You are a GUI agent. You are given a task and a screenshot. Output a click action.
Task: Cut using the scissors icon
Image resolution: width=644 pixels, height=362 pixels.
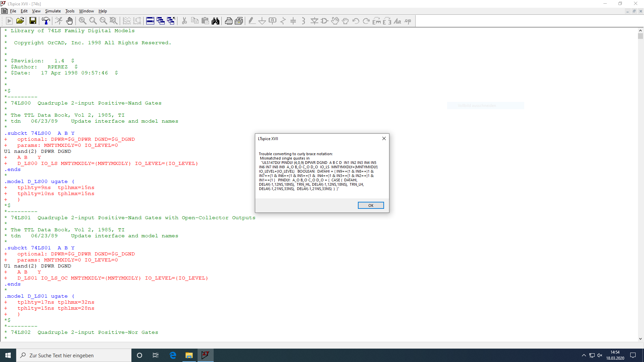tap(184, 21)
